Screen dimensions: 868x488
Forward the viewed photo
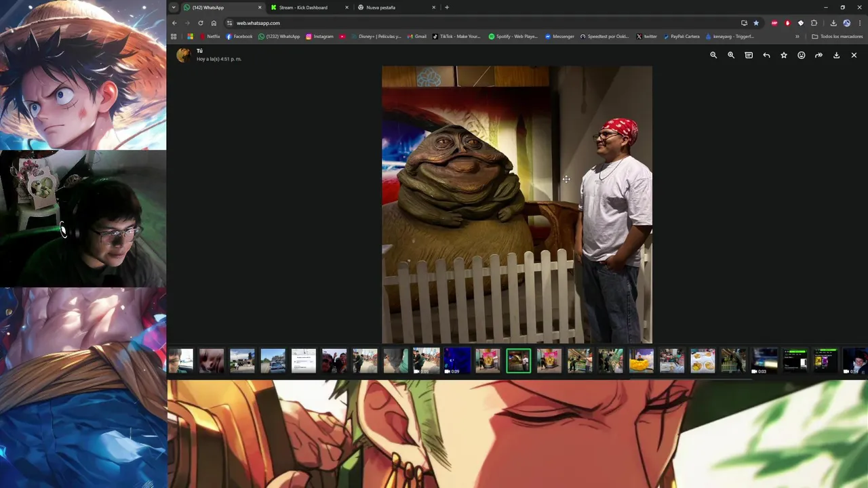click(818, 55)
